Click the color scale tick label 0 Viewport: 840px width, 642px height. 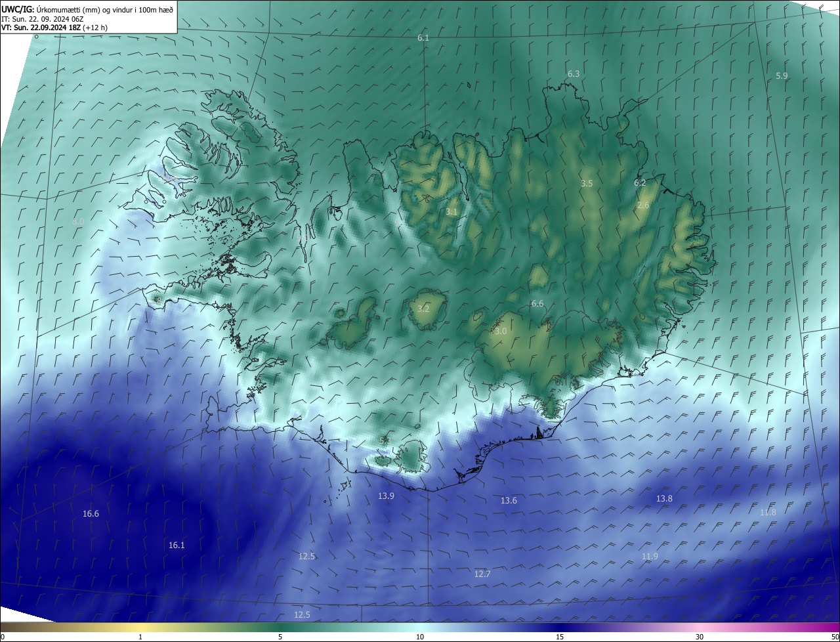3,637
